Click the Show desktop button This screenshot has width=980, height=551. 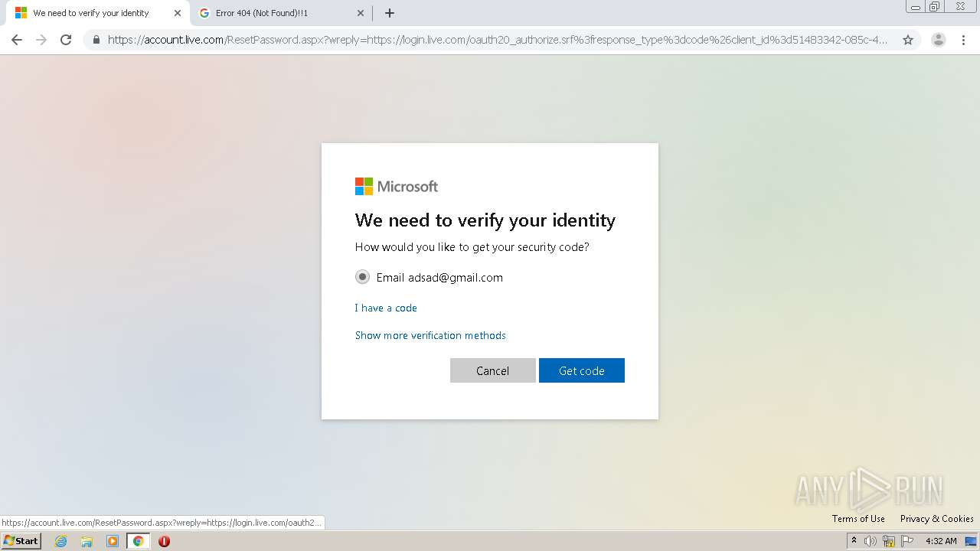click(x=972, y=541)
